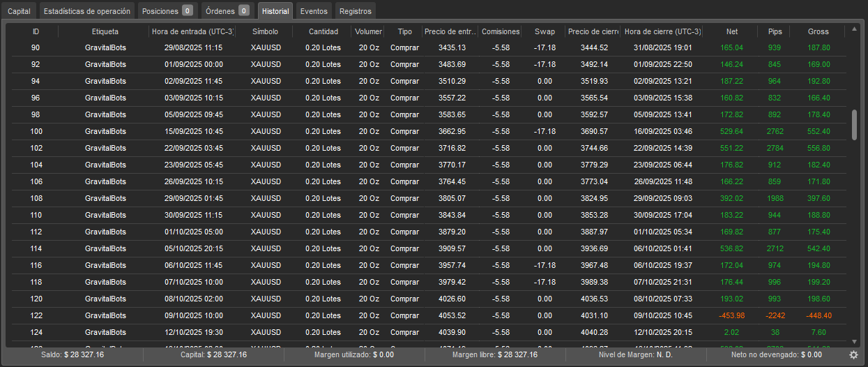Click the vertical scrollbar thumb
Image resolution: width=868 pixels, height=367 pixels.
coord(855,125)
